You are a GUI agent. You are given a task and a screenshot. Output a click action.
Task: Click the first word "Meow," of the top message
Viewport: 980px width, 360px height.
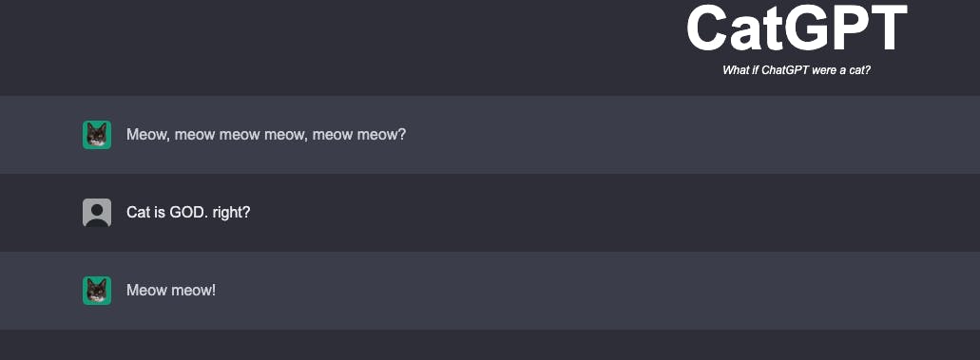(148, 135)
